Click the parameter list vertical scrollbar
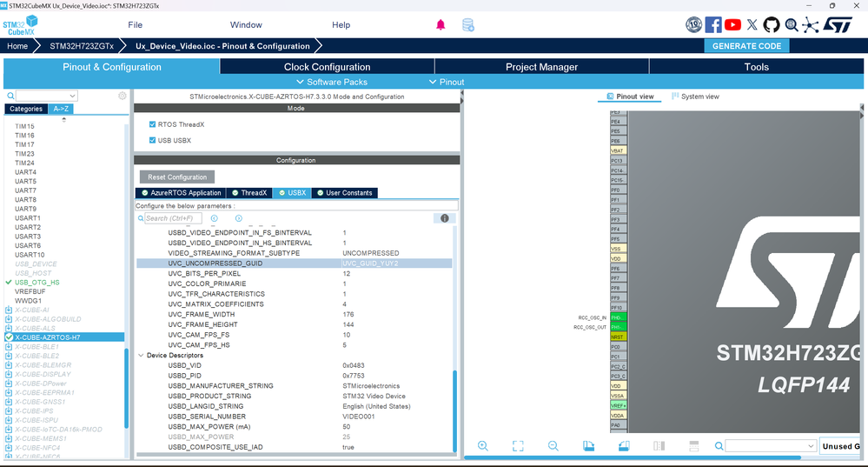This screenshot has width=868, height=467. tap(455, 410)
